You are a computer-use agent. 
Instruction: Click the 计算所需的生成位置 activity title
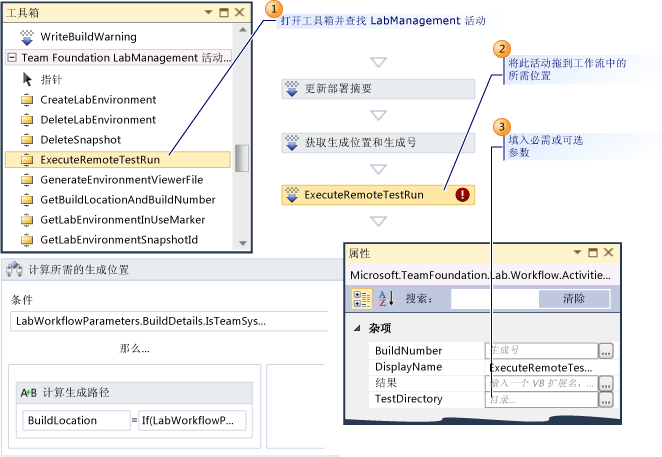79,269
